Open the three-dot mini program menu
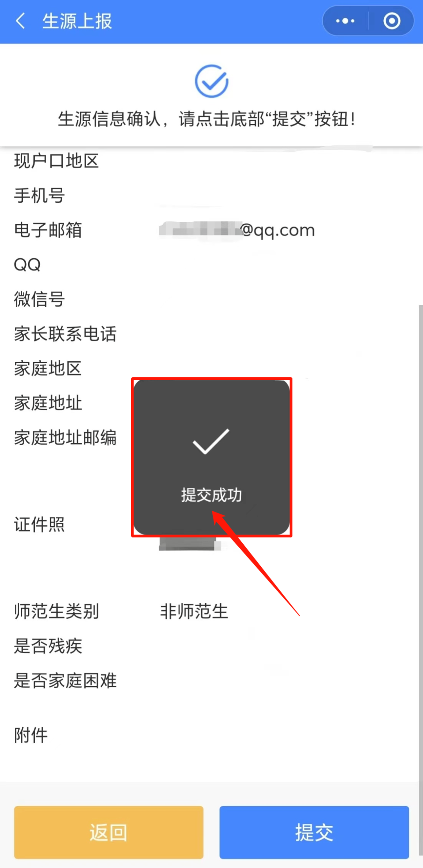The width and height of the screenshot is (423, 868). [x=345, y=21]
